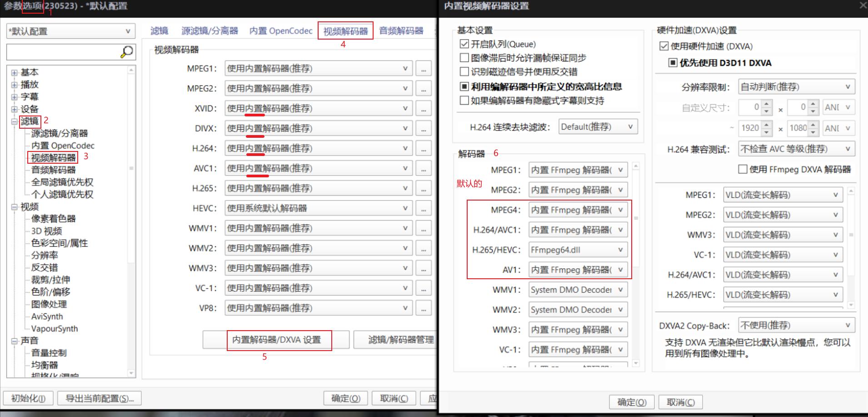Open H.264 decoder advanced "..." settings
Image resolution: width=868 pixels, height=417 pixels.
pyautogui.click(x=423, y=148)
